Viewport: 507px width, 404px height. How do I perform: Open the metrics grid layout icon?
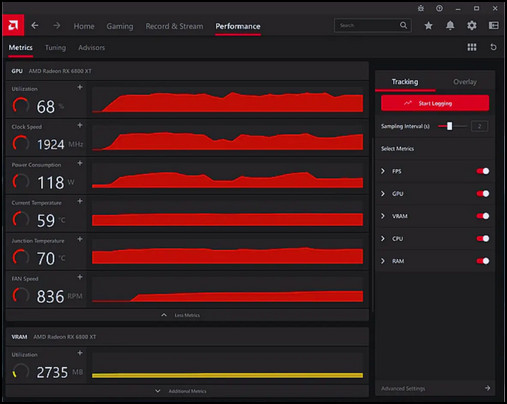point(472,47)
